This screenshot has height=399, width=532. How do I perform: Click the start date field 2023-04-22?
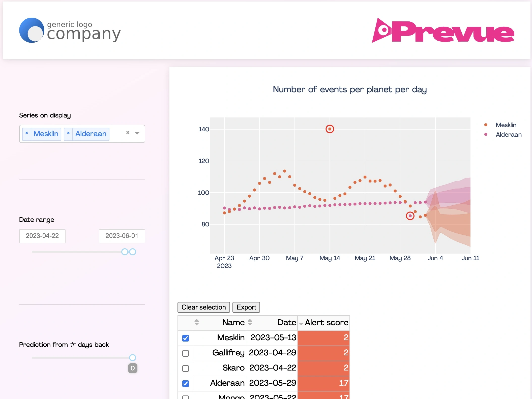[42, 236]
